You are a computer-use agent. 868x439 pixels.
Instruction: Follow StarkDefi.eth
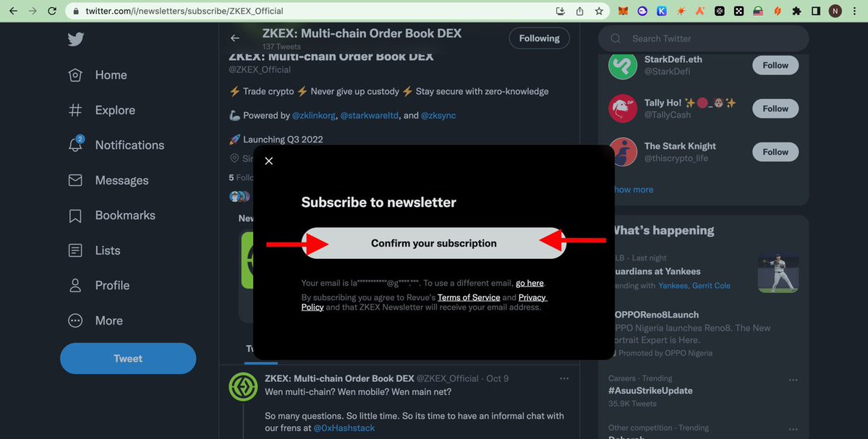click(775, 65)
